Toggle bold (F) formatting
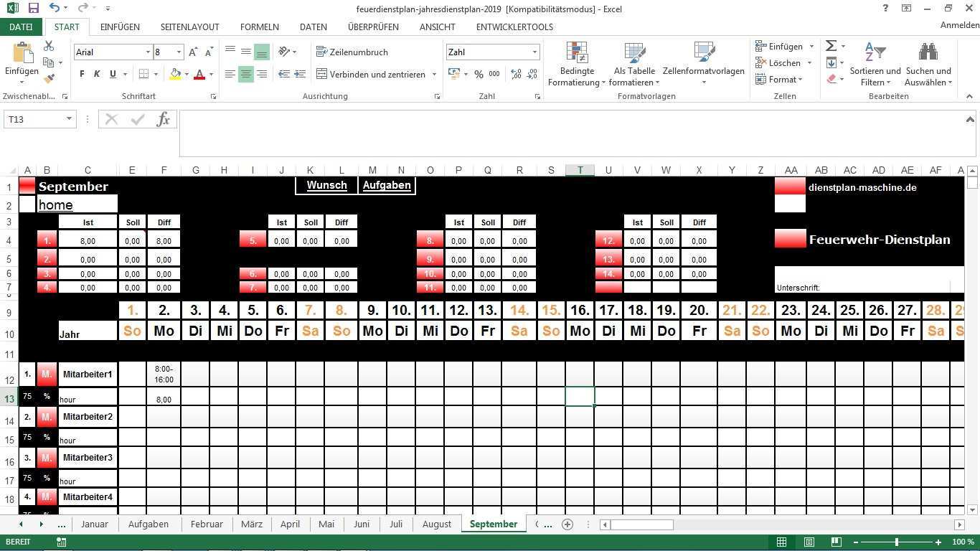This screenshot has width=980, height=551. (x=82, y=74)
